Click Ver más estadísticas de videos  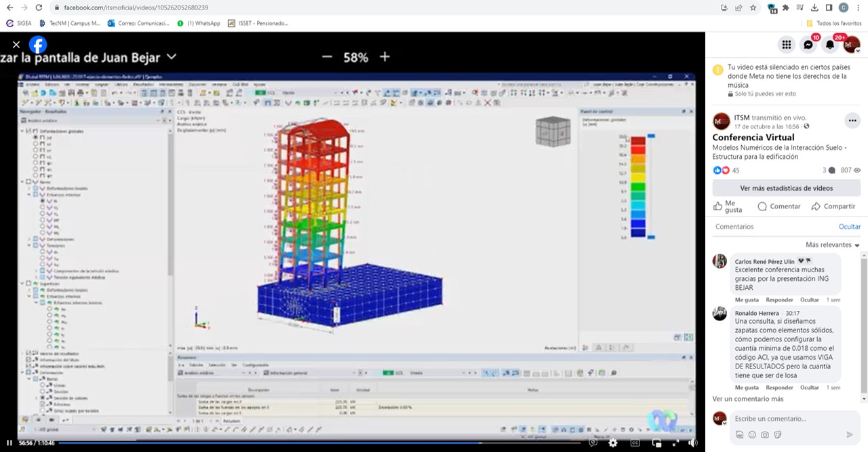click(x=787, y=188)
